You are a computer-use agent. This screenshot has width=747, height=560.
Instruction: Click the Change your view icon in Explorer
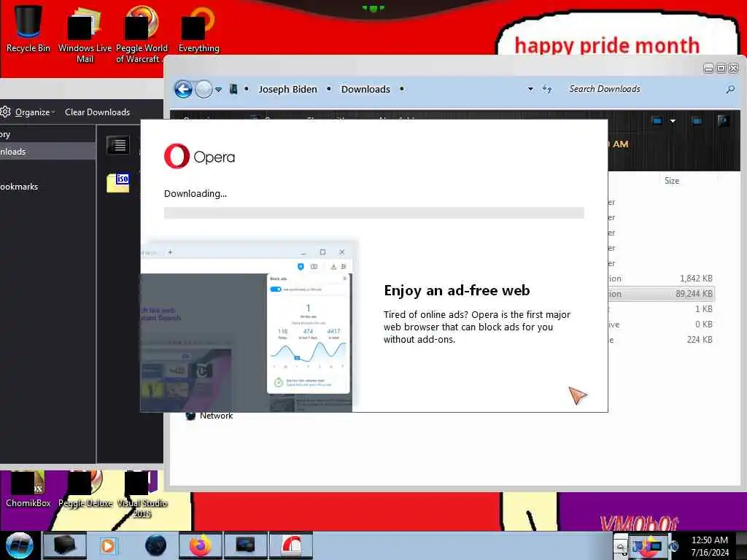coord(657,121)
